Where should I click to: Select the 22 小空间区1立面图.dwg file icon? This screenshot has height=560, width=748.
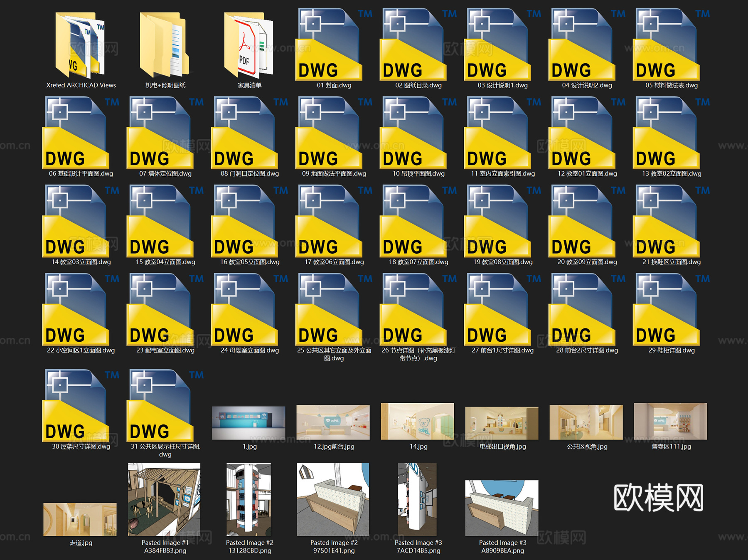(76, 310)
